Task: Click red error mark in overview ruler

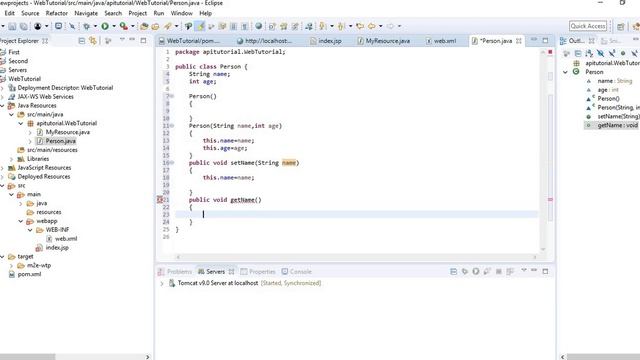Action: coord(550,200)
